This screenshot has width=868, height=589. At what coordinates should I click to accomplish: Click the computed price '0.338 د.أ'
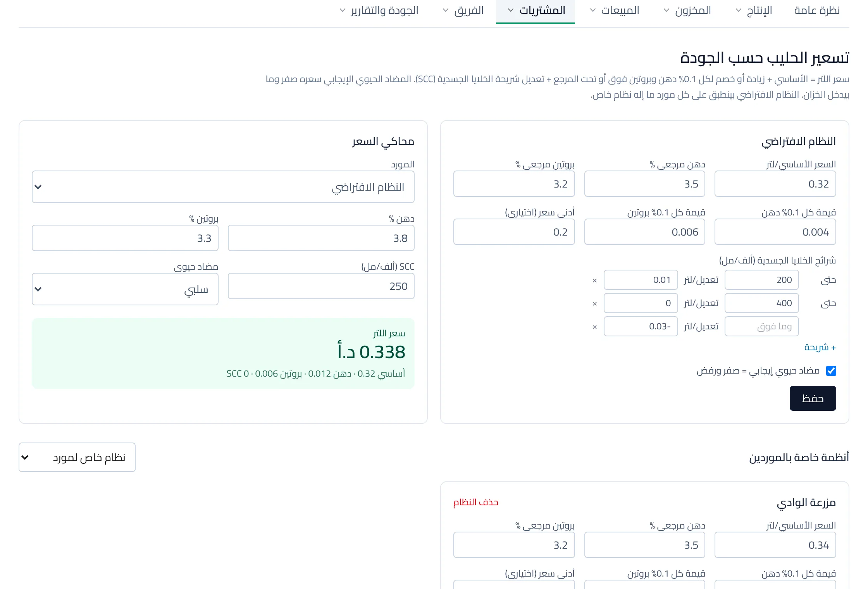pos(371,351)
